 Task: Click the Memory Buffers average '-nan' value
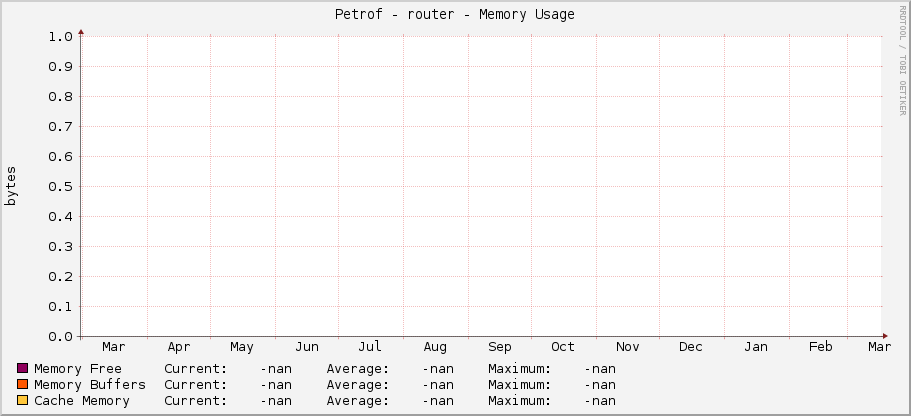point(438,385)
